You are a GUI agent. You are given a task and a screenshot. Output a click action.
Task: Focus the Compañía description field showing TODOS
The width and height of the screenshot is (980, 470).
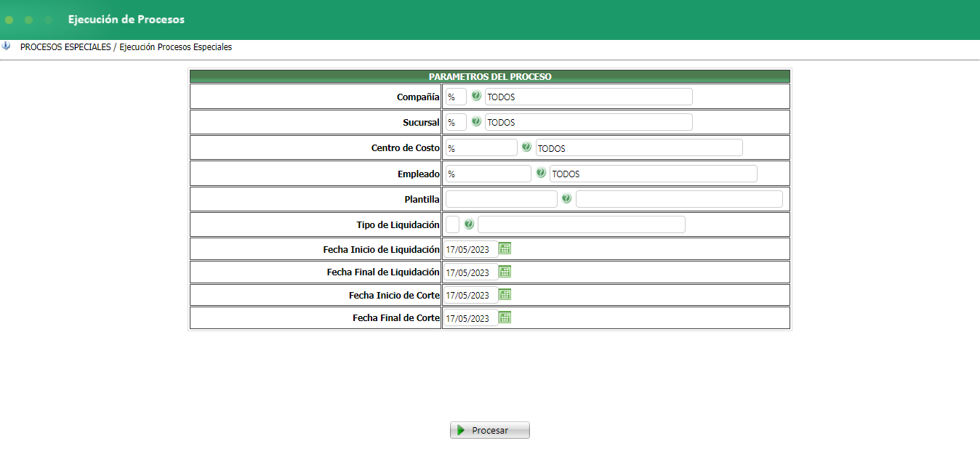[589, 97]
